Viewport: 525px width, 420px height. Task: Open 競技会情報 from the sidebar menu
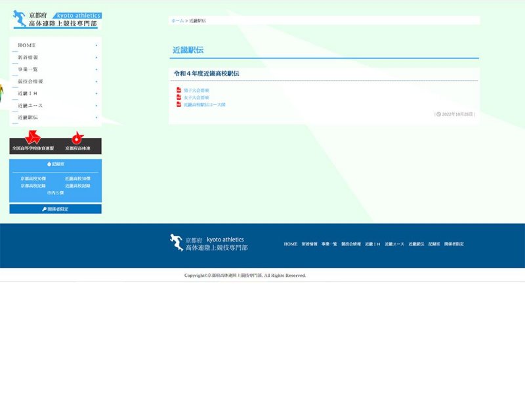pos(30,81)
